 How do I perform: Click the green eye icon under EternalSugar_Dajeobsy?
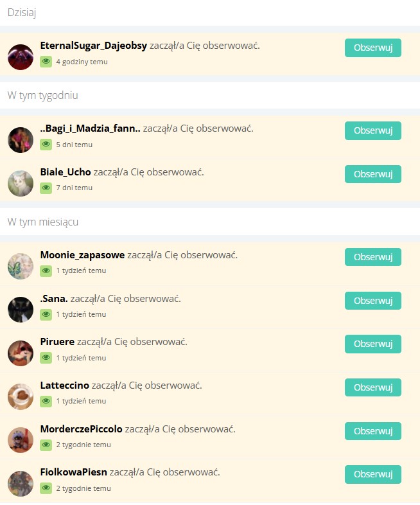[x=46, y=62]
